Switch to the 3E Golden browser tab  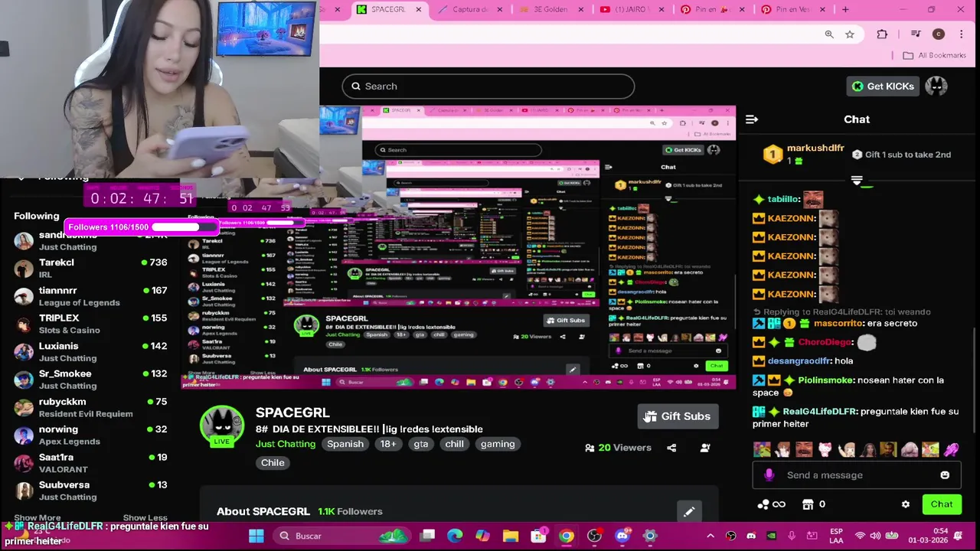(x=550, y=9)
